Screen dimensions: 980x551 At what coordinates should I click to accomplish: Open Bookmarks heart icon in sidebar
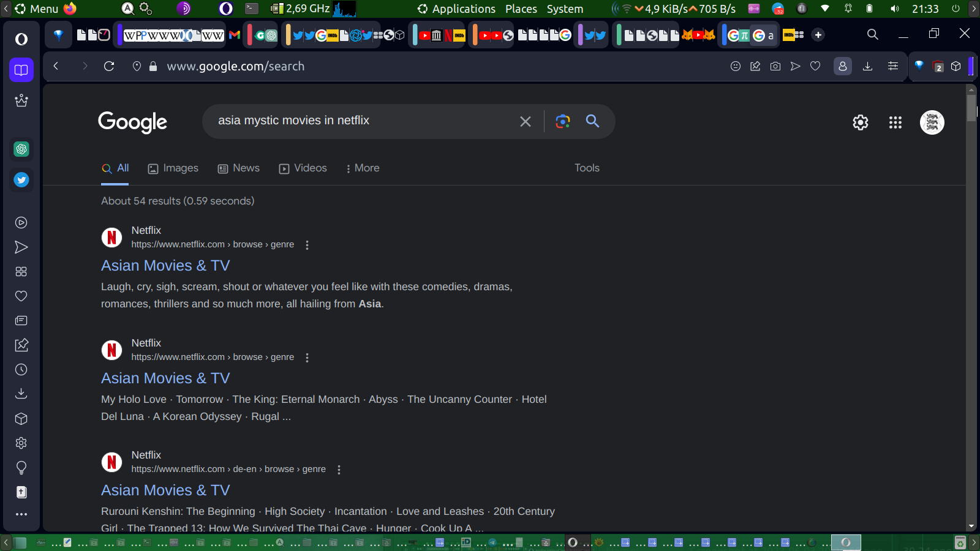point(21,296)
